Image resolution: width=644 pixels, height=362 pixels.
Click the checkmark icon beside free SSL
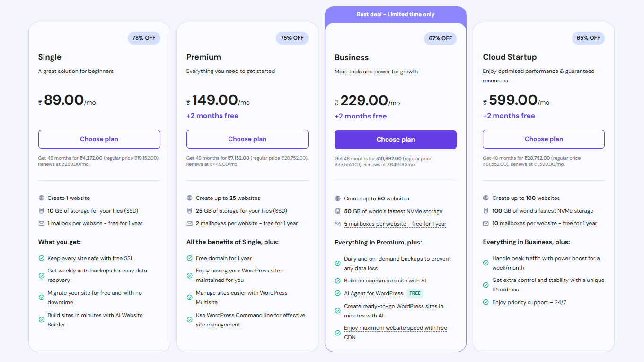(42, 258)
